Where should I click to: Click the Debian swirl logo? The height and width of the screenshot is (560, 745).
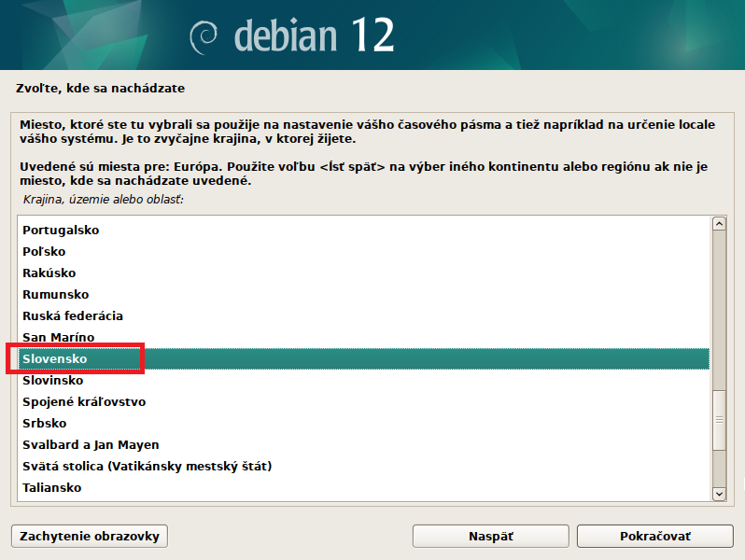[205, 35]
